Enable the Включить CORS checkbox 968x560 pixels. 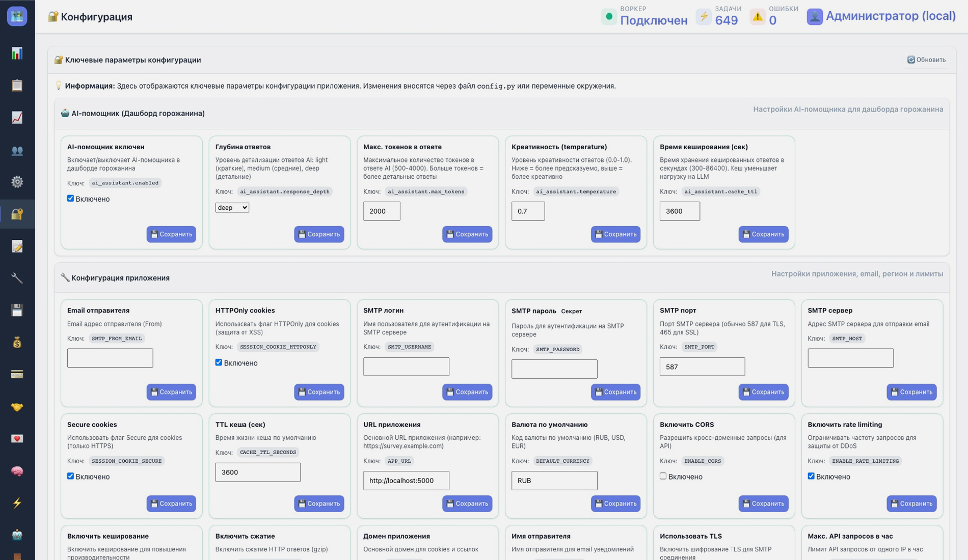tap(663, 477)
